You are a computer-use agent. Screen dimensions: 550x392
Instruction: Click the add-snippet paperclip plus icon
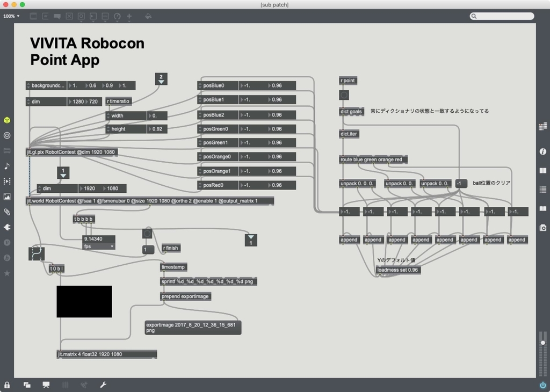84,385
